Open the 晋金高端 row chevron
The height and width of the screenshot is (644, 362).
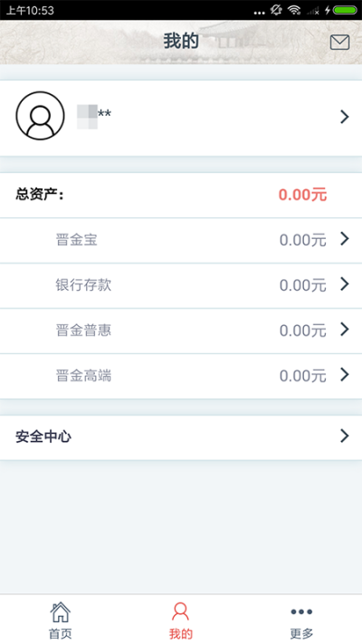coord(344,374)
